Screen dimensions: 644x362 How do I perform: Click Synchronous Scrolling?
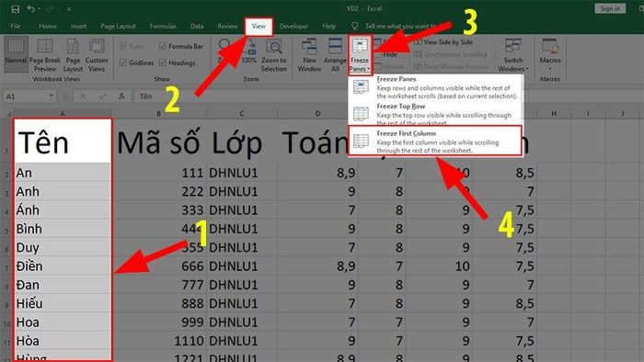pos(451,54)
